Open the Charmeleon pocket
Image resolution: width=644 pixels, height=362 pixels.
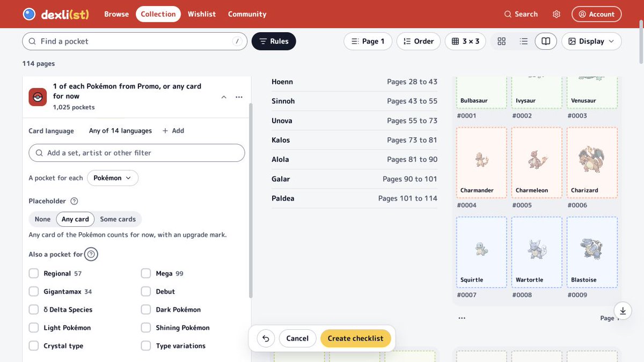coord(537,162)
